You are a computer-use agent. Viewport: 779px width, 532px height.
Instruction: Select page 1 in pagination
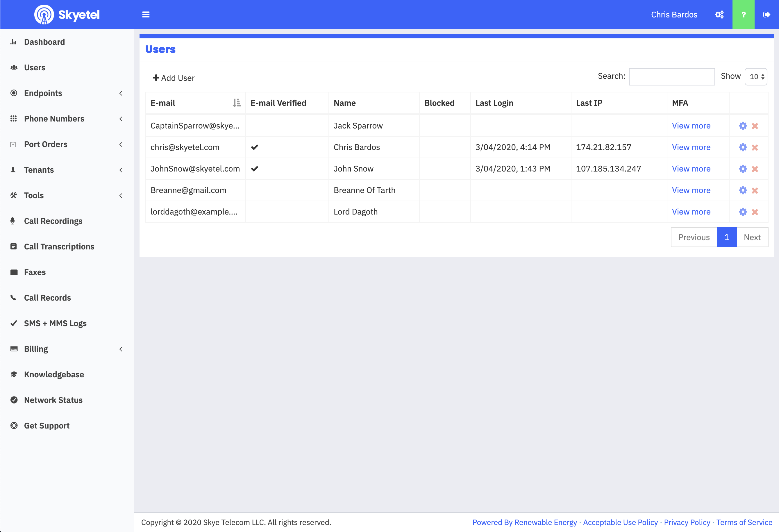(727, 237)
